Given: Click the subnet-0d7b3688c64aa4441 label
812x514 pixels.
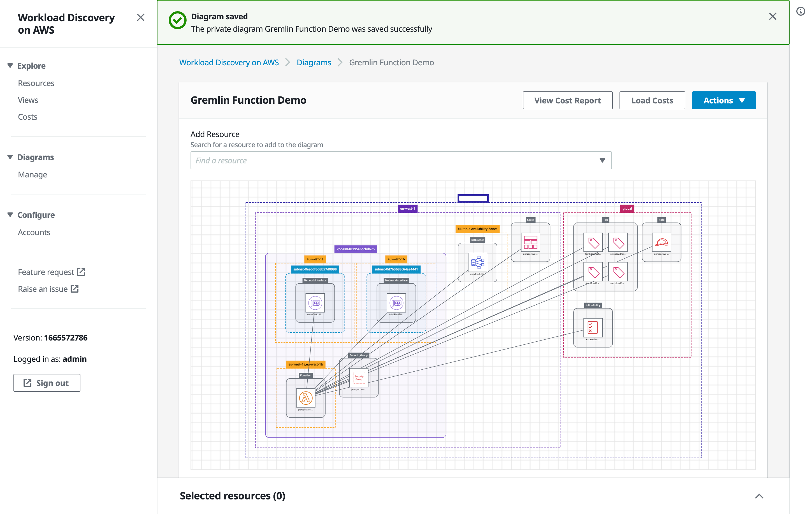Looking at the screenshot, I should pos(396,269).
